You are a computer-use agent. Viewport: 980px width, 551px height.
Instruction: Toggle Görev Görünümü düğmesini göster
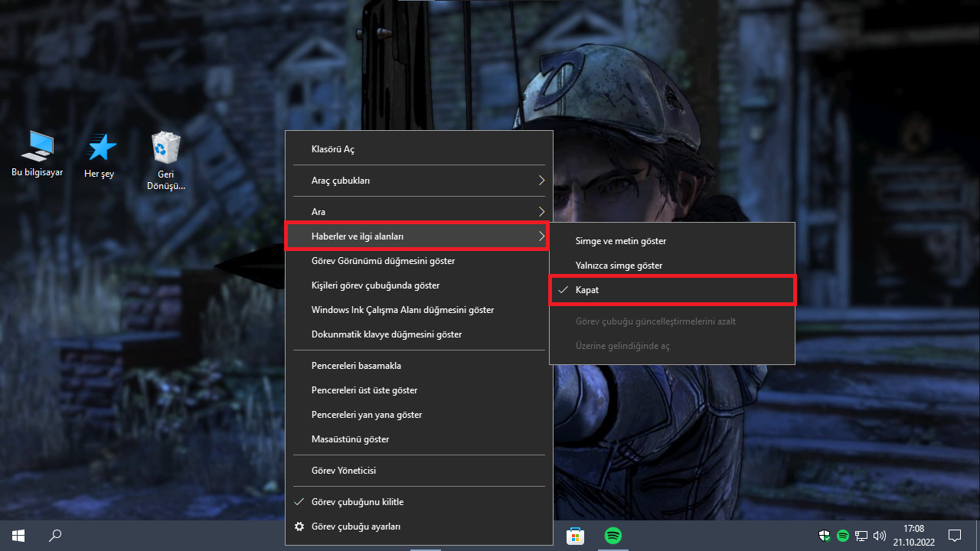pyautogui.click(x=419, y=261)
